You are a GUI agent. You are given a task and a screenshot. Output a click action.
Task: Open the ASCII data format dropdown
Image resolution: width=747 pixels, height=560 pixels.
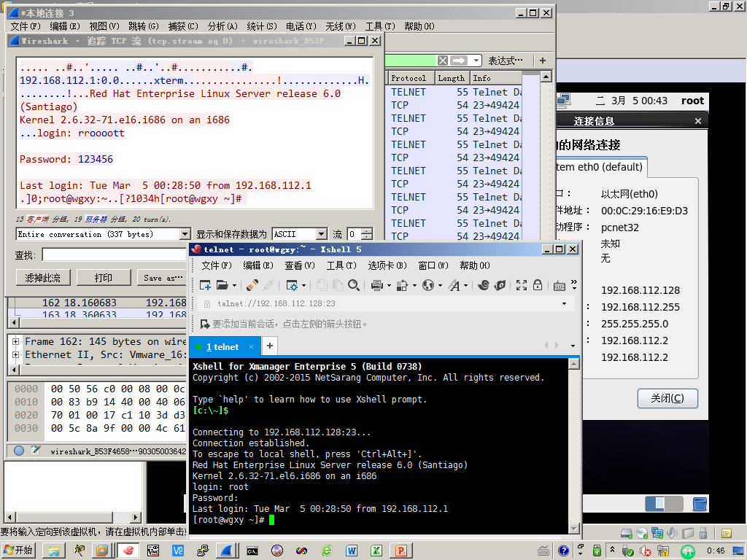pos(321,234)
